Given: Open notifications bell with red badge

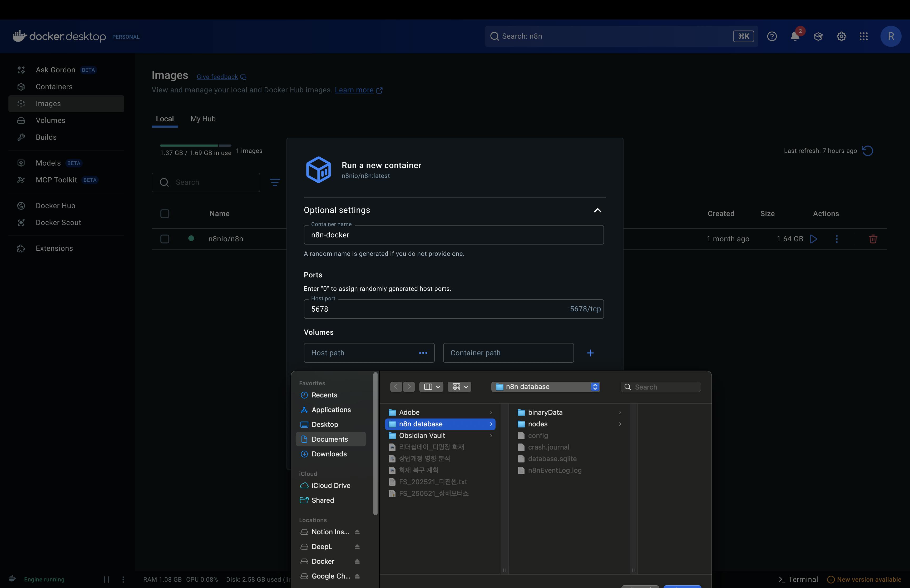Looking at the screenshot, I should coord(795,36).
